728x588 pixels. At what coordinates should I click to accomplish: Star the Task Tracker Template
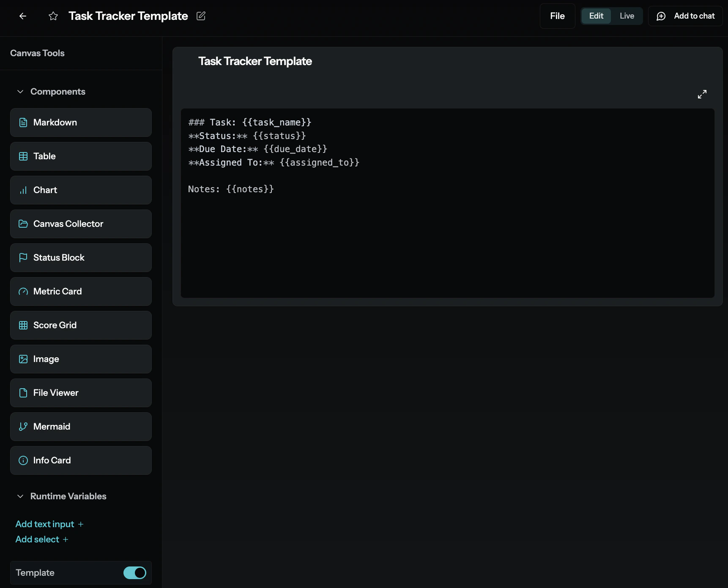click(53, 16)
